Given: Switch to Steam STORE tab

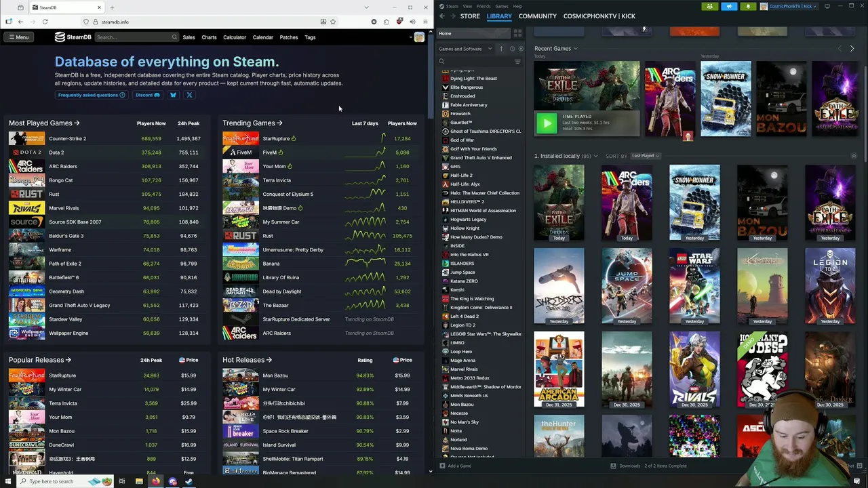Looking at the screenshot, I should (470, 16).
